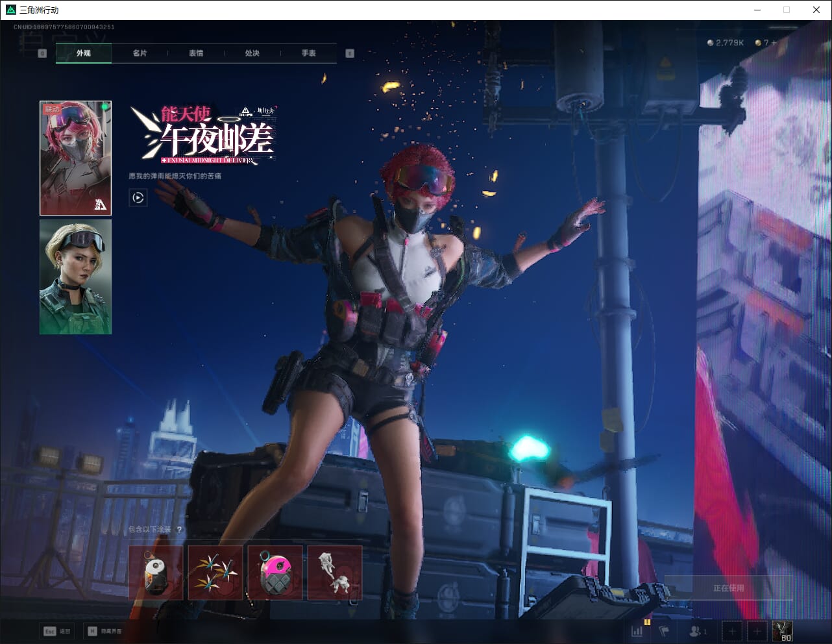Click the 隐藏界面 hide interface button
Screen dimensions: 832x644
coord(104,631)
